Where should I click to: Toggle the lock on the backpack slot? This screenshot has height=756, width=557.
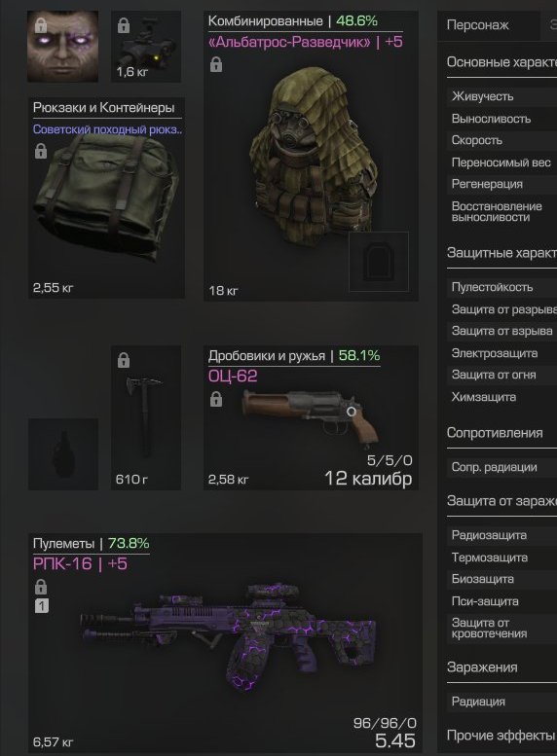coord(41,151)
